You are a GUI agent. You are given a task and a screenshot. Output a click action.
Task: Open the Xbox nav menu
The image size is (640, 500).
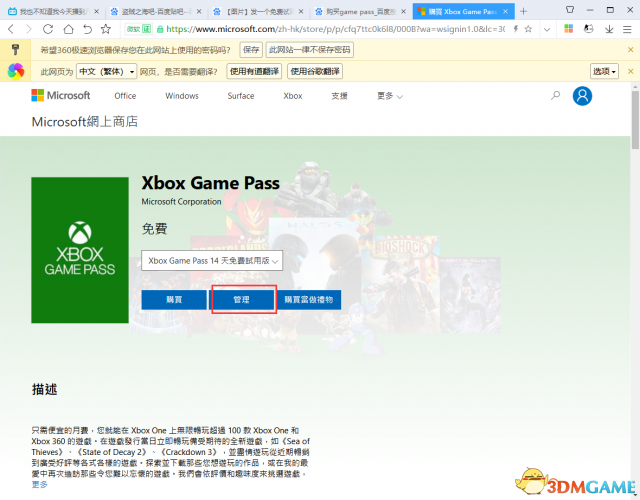(x=293, y=96)
